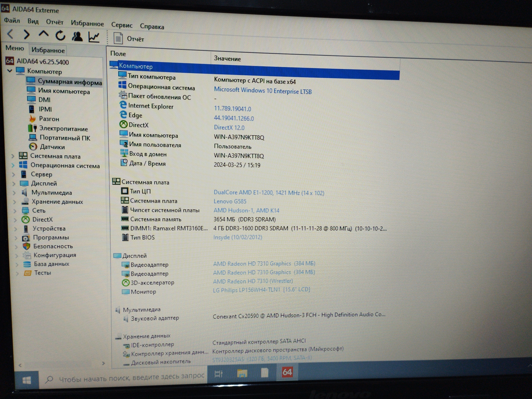Screen dimensions: 532x399
Task: Expand the Мультимедиа tree node
Action: pos(14,193)
